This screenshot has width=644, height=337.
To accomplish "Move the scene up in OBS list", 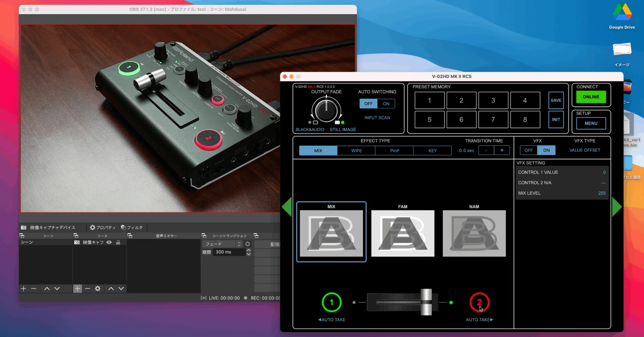I will pyautogui.click(x=47, y=288).
